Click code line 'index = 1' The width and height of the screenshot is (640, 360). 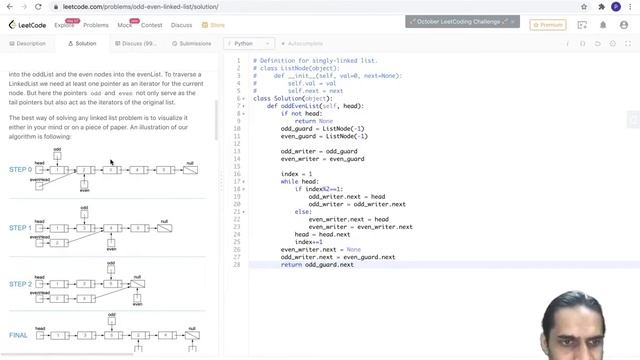(296, 174)
